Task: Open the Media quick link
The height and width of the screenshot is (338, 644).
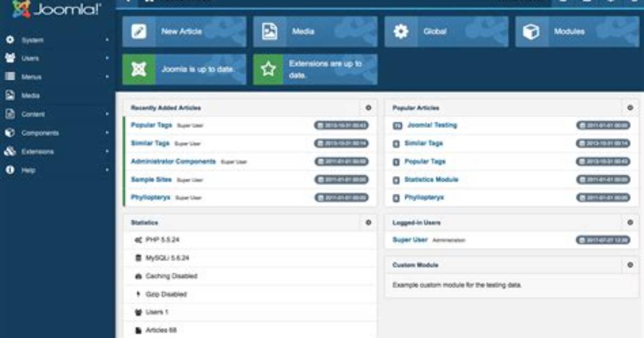Action: (x=315, y=32)
